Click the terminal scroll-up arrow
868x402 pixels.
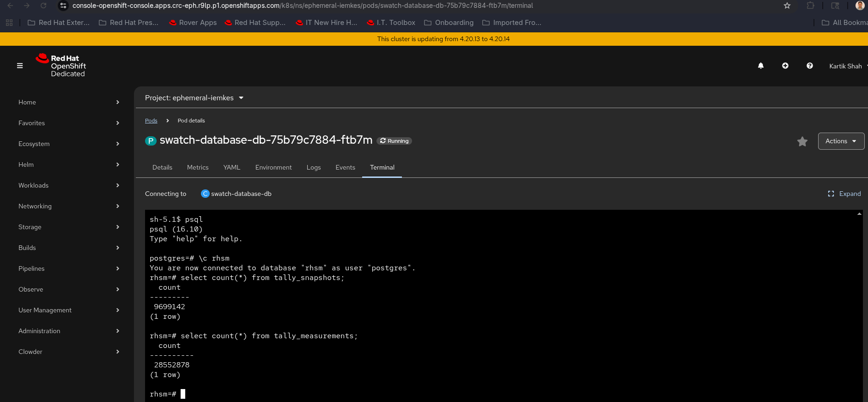click(x=859, y=214)
